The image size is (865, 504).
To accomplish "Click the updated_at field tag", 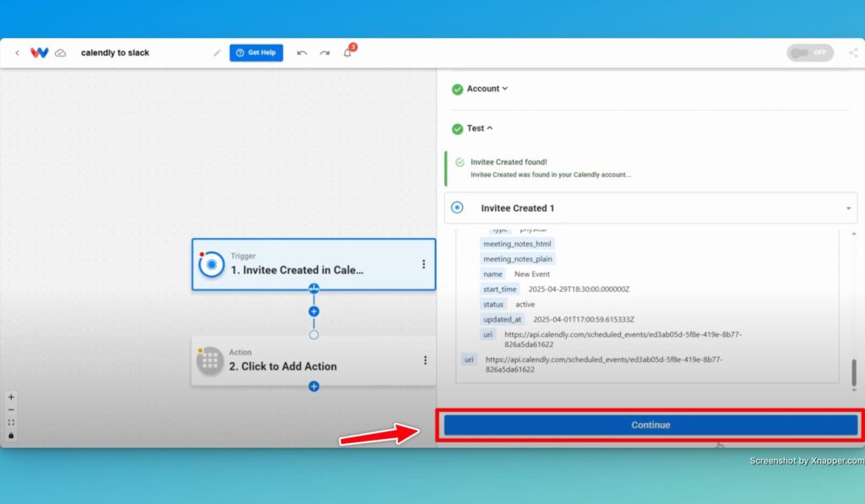I will [502, 319].
